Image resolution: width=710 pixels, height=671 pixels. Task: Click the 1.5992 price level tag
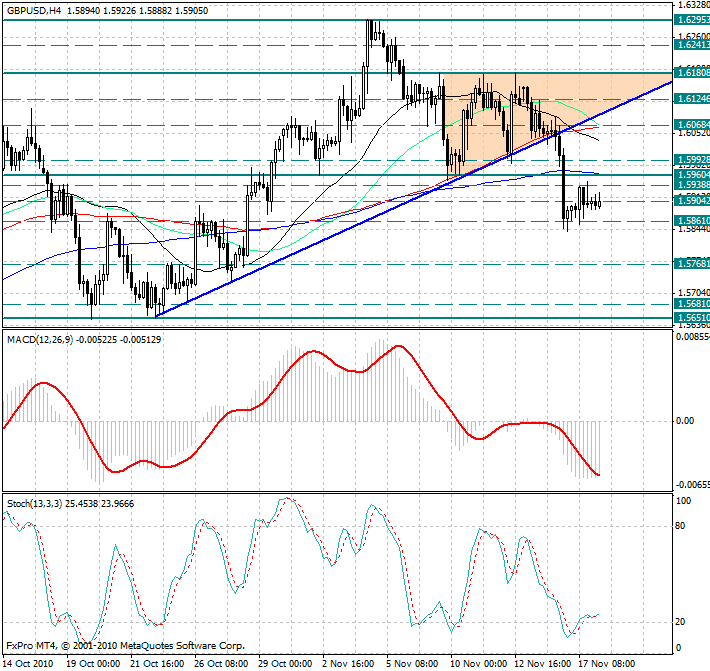pyautogui.click(x=692, y=159)
